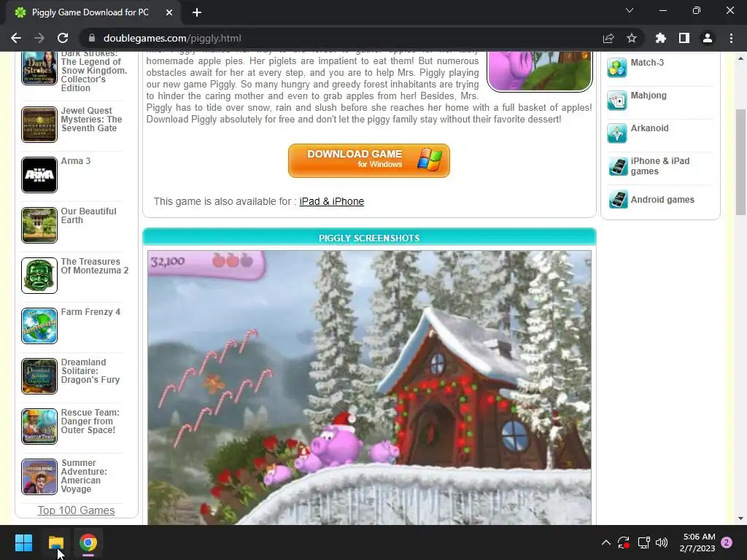Click the Arkanoid category icon
Screen dimensions: 747x560
point(617,134)
